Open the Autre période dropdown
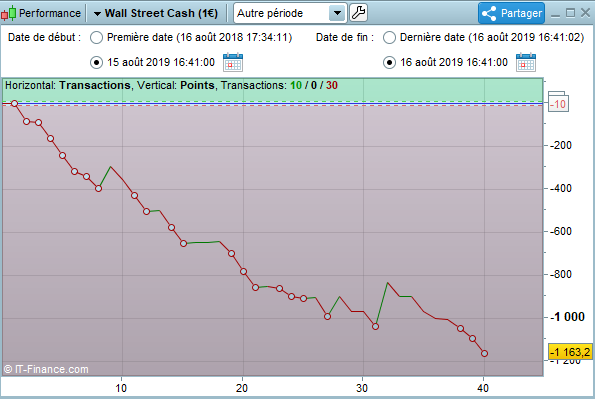The image size is (595, 399). point(290,13)
